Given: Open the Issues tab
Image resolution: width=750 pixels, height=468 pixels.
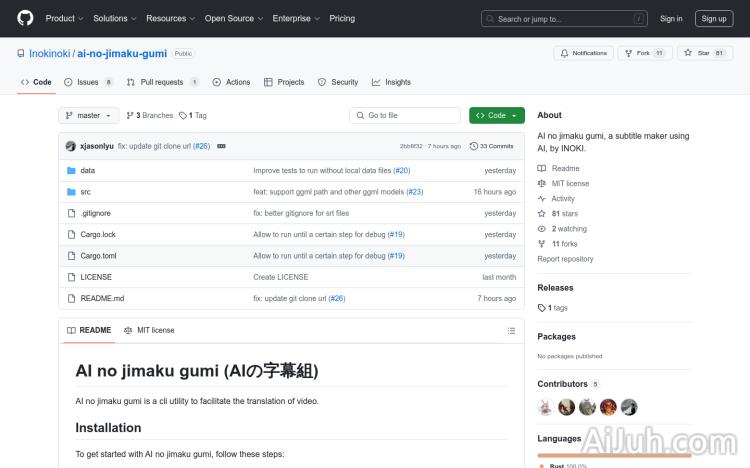Looking at the screenshot, I should (88, 82).
